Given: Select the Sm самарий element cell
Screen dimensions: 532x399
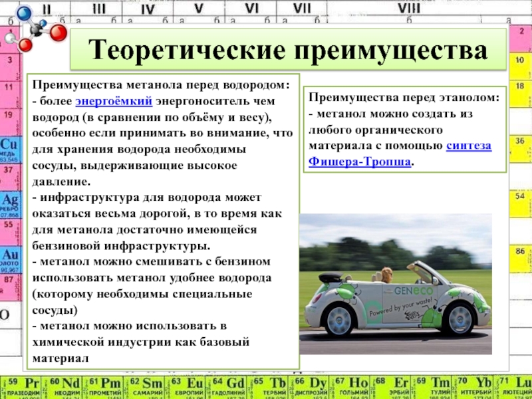Looking at the screenshot, I should [145, 387].
